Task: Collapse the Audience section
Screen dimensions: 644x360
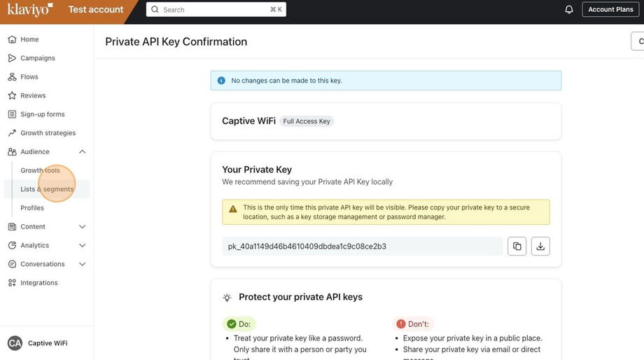Action: (x=82, y=152)
